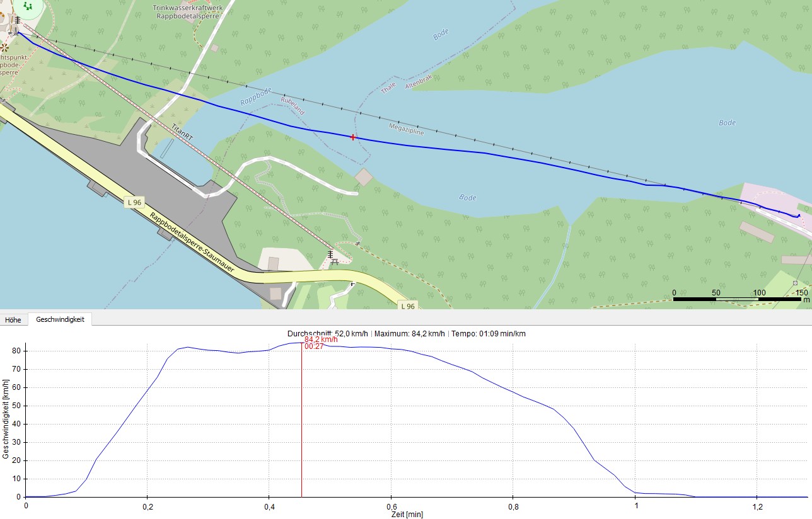The width and height of the screenshot is (812, 519).
Task: Click the Rappbodetalsperre-Staumauer road name
Action: pos(192,242)
